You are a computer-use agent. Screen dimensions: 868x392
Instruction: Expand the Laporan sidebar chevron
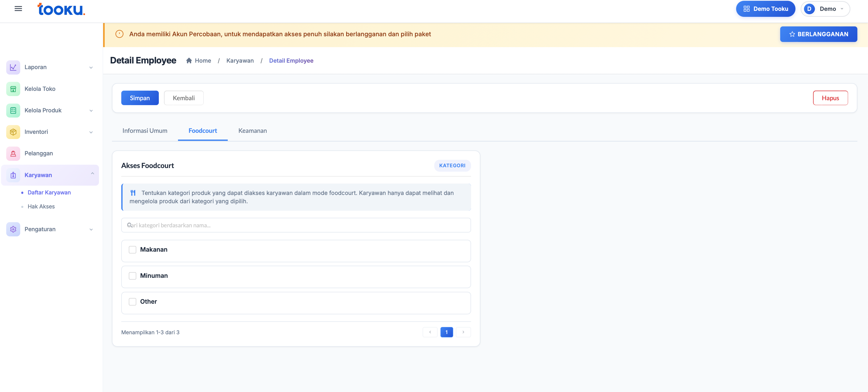point(91,67)
